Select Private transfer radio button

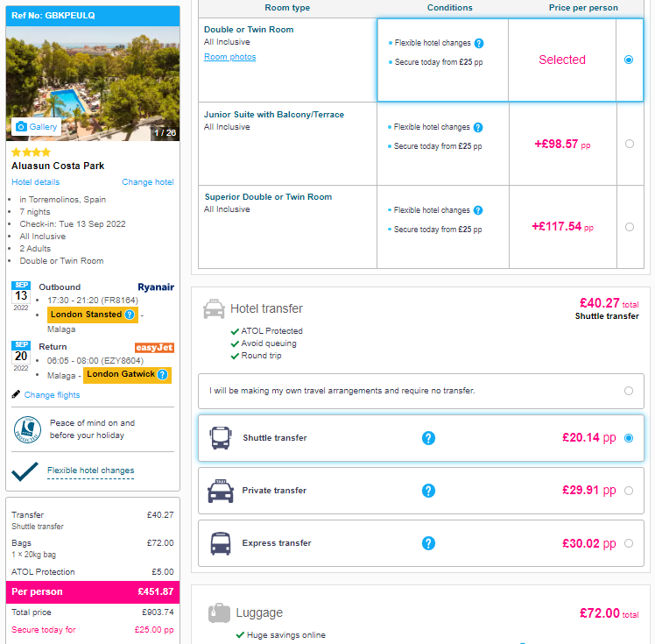629,491
